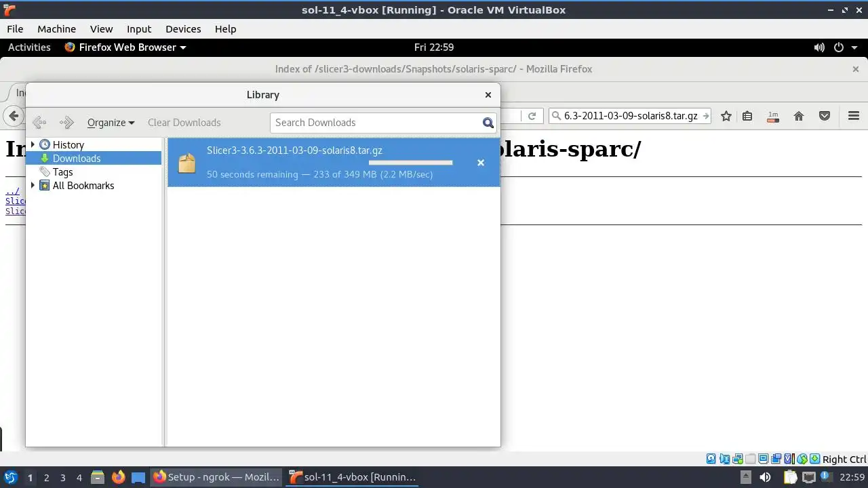Screen dimensions: 868x488
Task: Click the show desktop icon in host taskbar
Action: point(138,477)
